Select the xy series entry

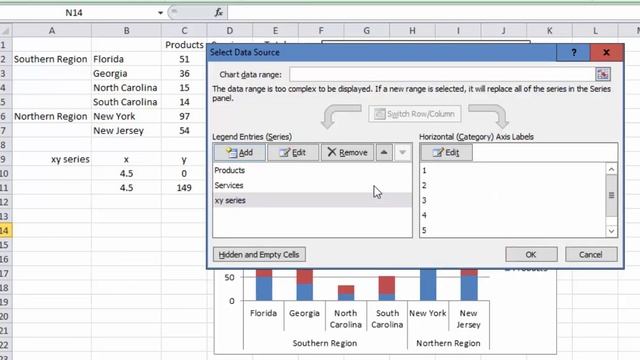pyautogui.click(x=312, y=200)
